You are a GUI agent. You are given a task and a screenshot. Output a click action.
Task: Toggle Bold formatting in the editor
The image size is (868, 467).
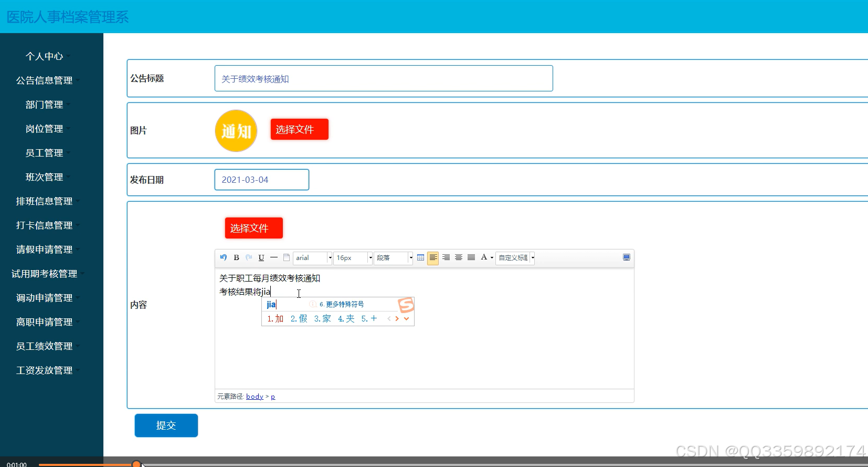tap(236, 257)
